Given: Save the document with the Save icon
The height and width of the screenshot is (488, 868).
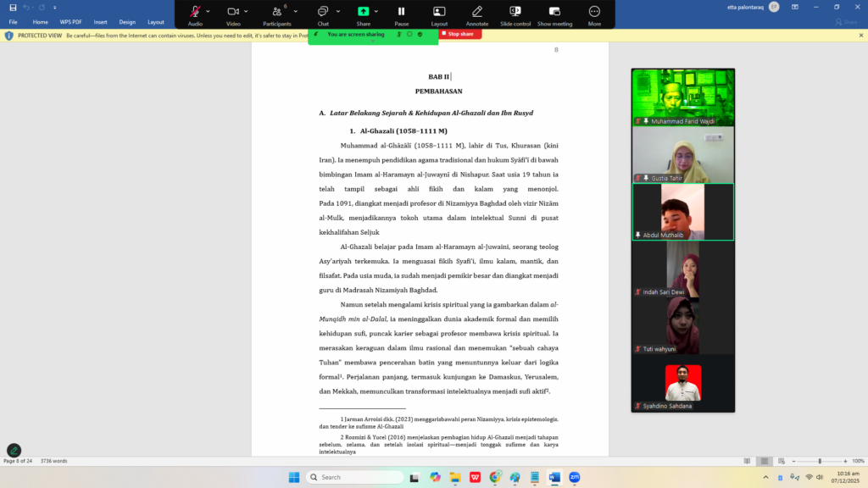Looking at the screenshot, I should pos(13,7).
